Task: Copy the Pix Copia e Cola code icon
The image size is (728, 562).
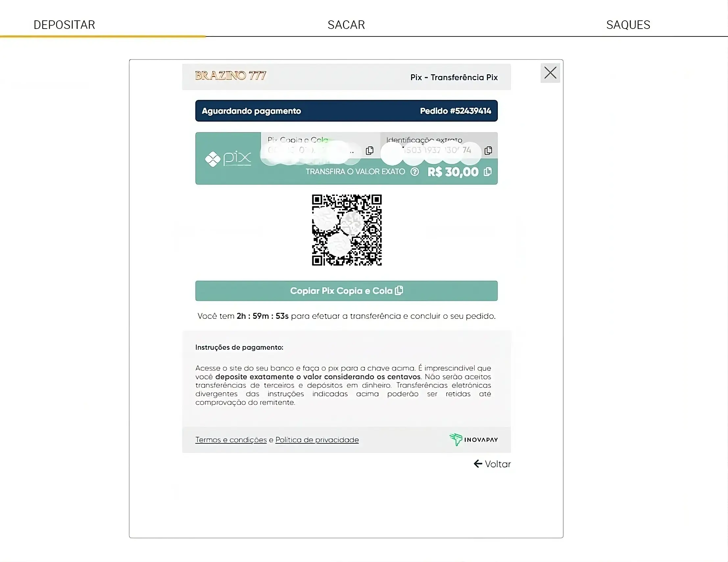Action: [x=369, y=151]
